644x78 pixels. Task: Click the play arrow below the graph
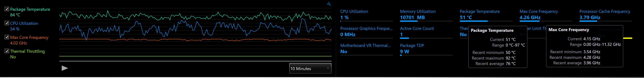65,68
